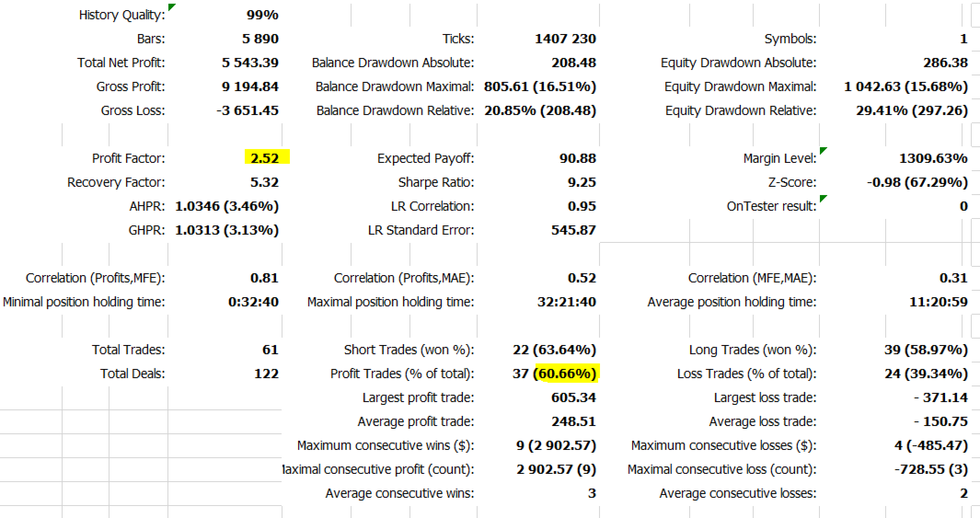Select the Gross Loss value -3 651.45
The width and height of the screenshot is (980, 518).
tap(248, 110)
